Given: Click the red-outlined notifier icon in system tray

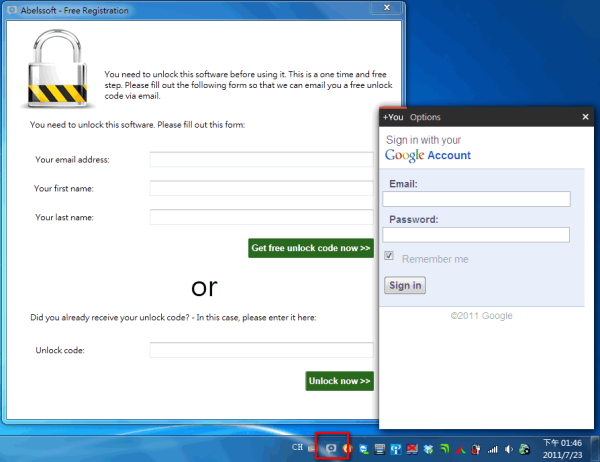Looking at the screenshot, I should point(332,448).
